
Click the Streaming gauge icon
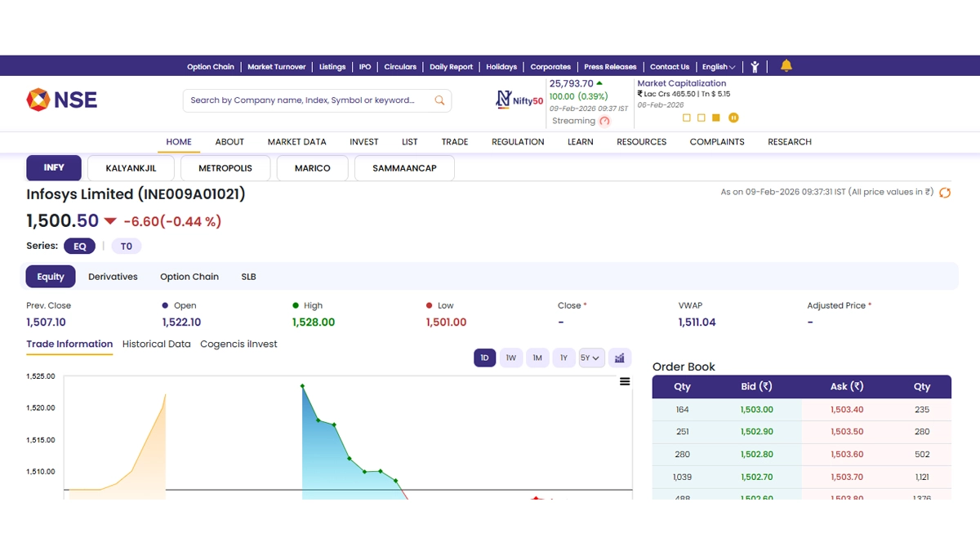coord(604,121)
